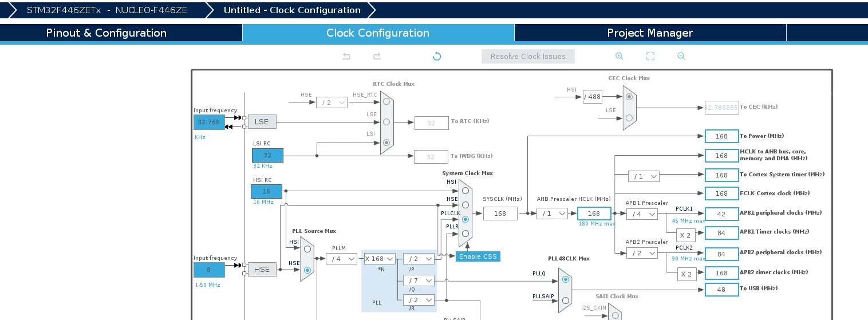Choose HSE in System Clock Mux
Screen dimensions: 868x320
[465, 205]
